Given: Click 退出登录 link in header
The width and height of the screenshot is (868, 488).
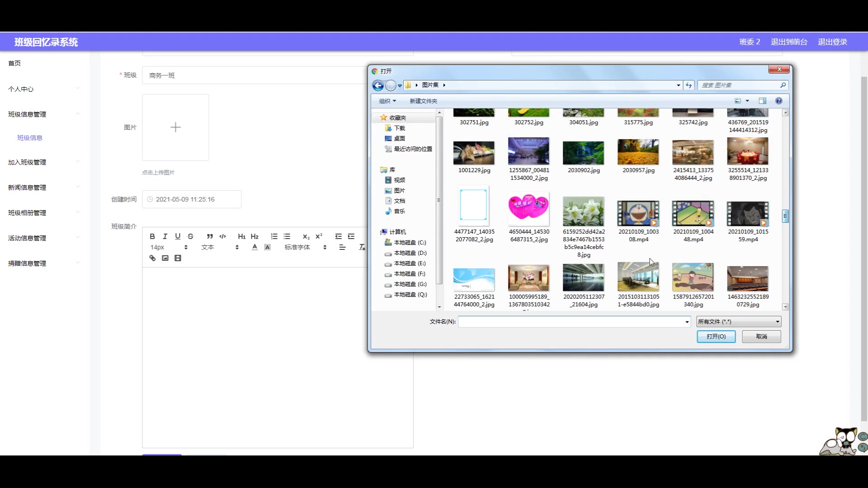Looking at the screenshot, I should click(x=832, y=42).
